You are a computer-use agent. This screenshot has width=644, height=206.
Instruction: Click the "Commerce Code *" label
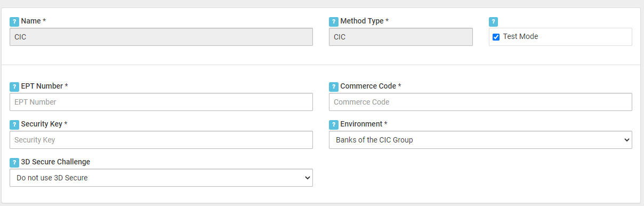[x=371, y=86]
